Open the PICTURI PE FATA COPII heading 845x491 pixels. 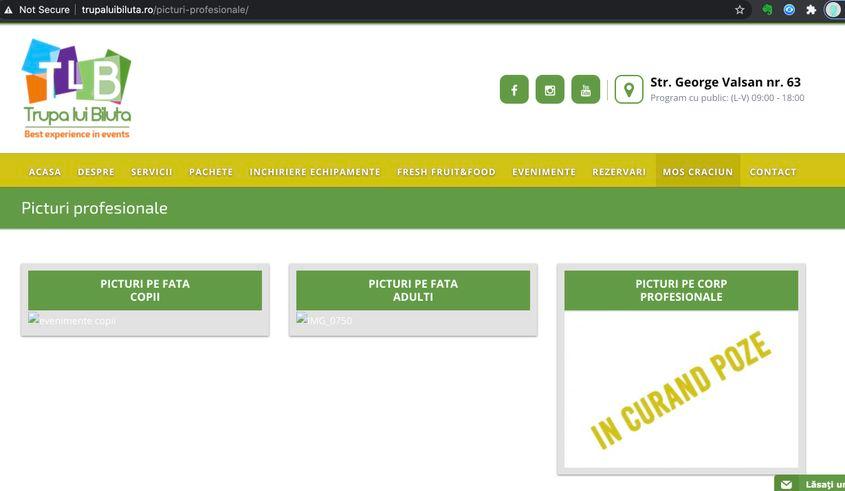145,290
